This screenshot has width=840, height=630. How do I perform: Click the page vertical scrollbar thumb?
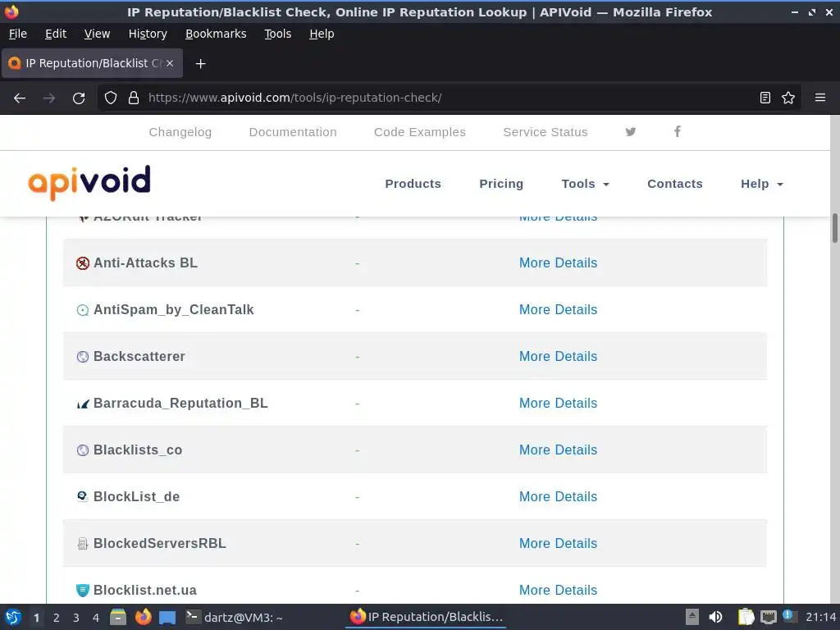[834, 228]
